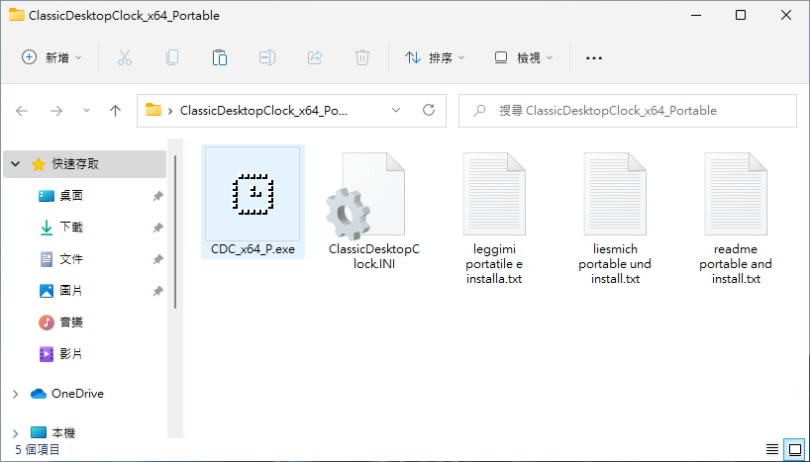Switch to large icons view button

click(x=795, y=449)
